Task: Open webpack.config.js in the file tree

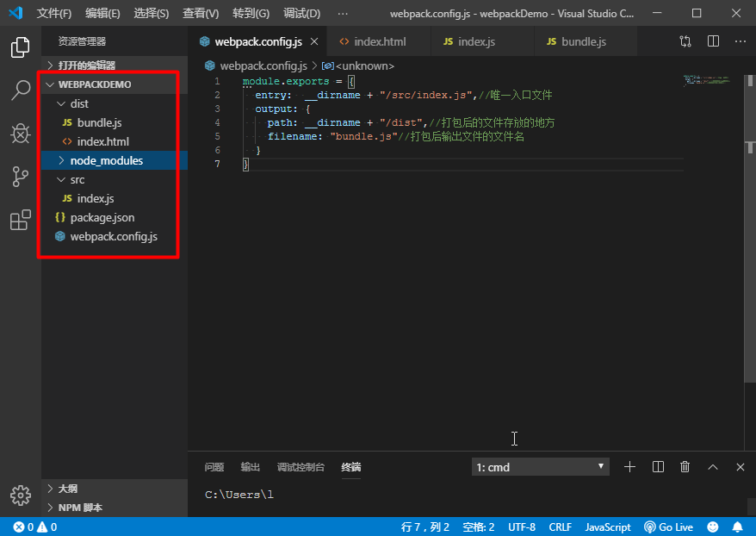Action: click(x=115, y=236)
